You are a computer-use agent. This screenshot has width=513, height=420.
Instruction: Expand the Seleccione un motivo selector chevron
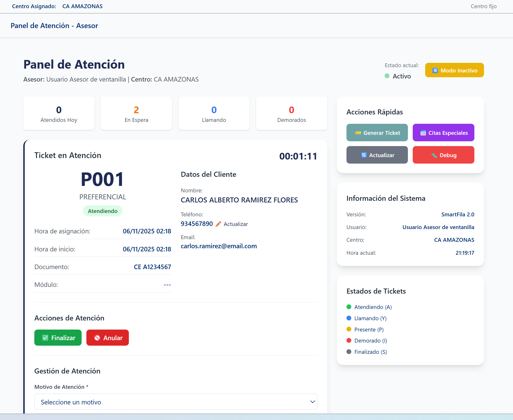(312, 402)
